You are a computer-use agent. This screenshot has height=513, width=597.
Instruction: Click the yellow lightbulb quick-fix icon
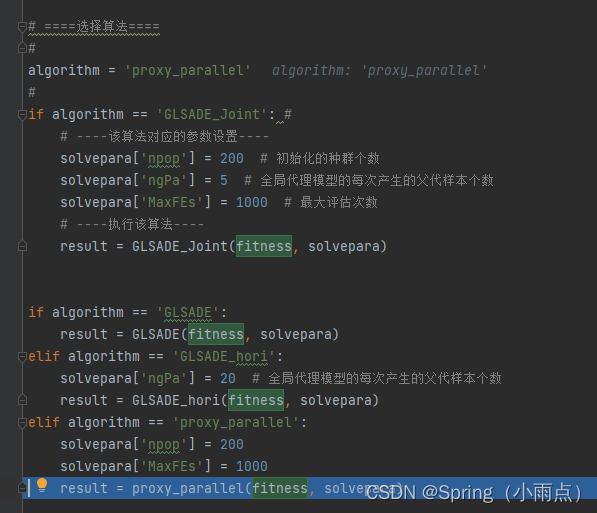pyautogui.click(x=42, y=486)
